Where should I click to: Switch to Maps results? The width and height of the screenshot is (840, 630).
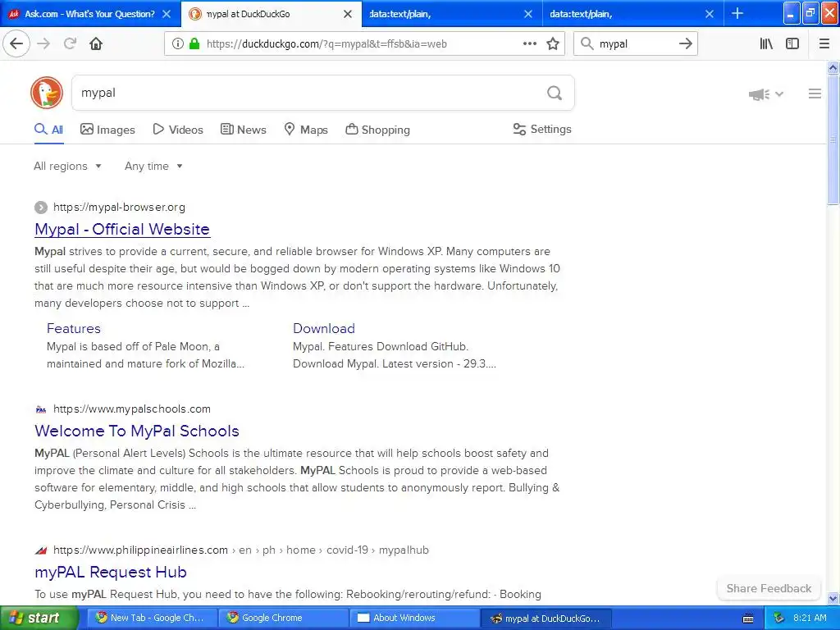point(306,130)
